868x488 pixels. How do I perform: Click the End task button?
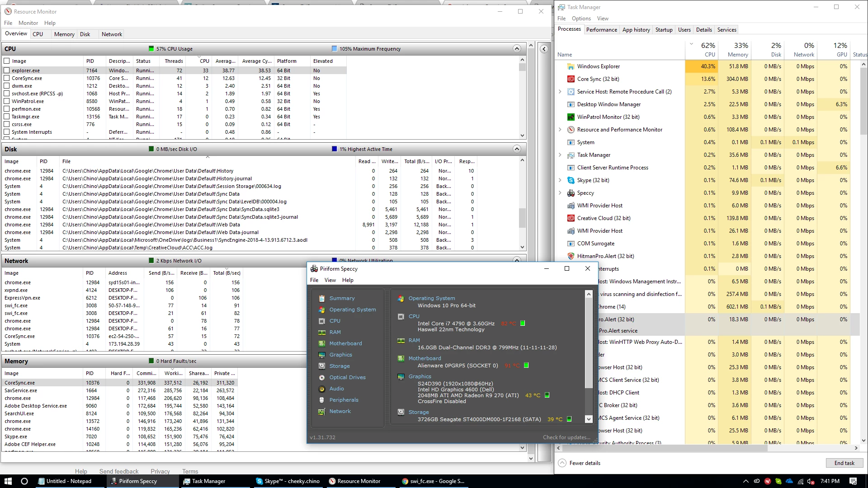pos(844,463)
